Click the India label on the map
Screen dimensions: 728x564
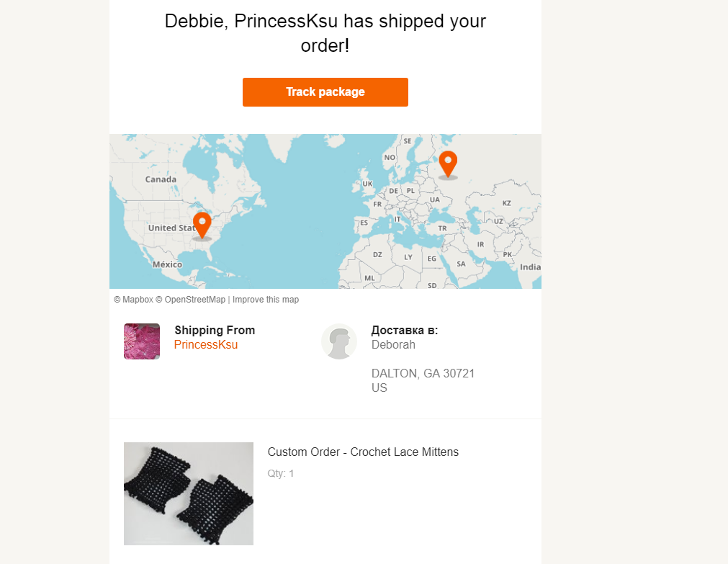(530, 267)
